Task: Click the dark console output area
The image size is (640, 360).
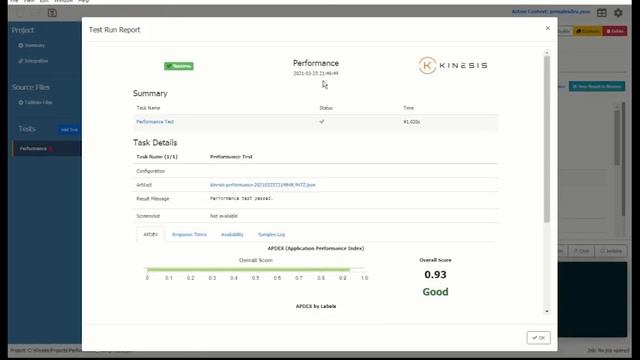Action: pos(592,299)
